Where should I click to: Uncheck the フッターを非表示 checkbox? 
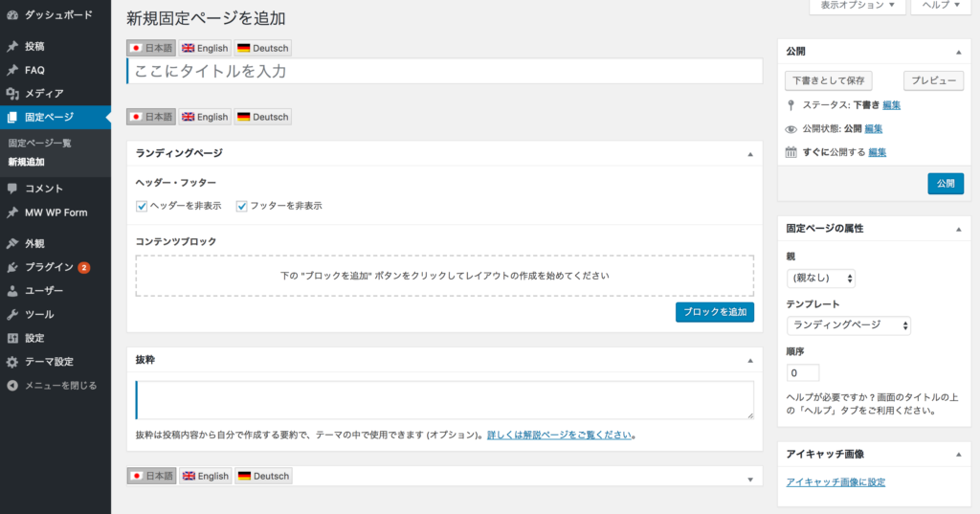point(242,206)
